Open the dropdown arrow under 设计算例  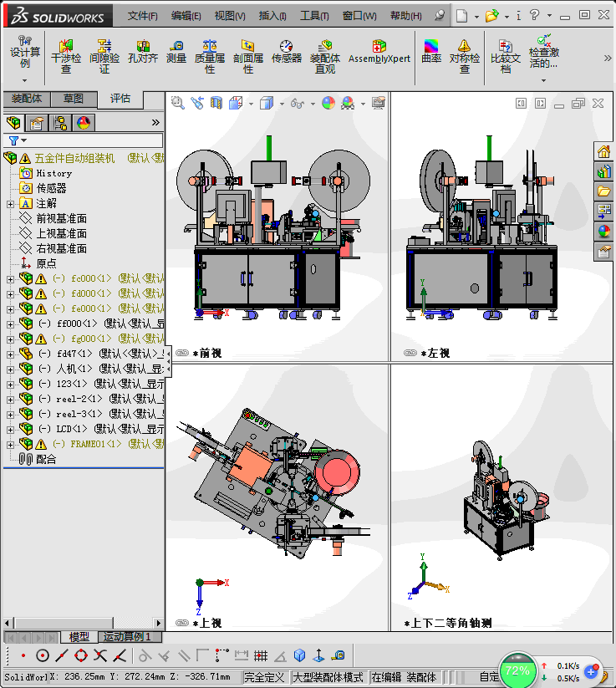[x=24, y=81]
